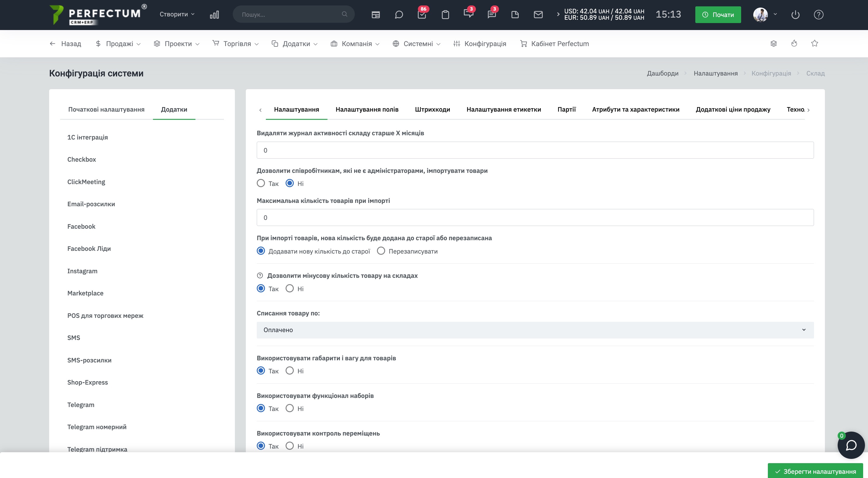Click 'Зберегти налаштування' button

click(815, 471)
